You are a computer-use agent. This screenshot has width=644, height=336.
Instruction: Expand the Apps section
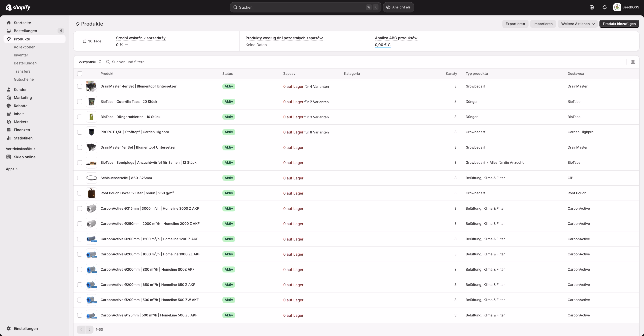click(x=12, y=169)
